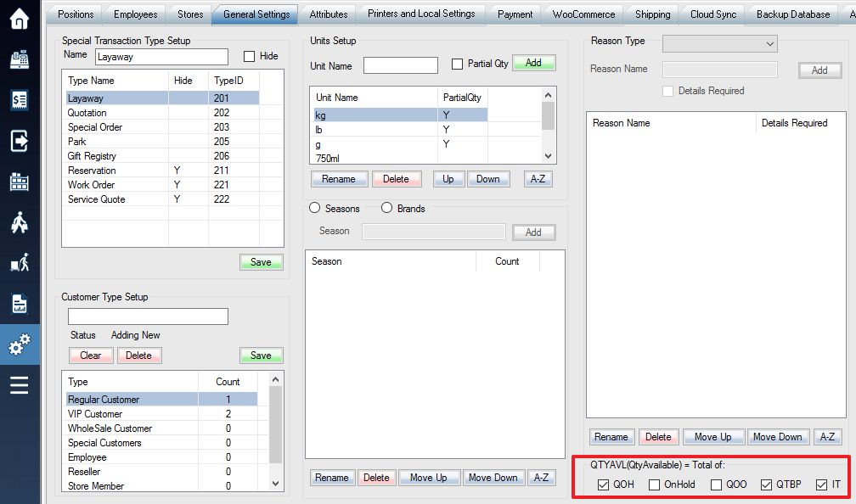Select the Brands radio button
The image size is (856, 504).
(x=386, y=208)
